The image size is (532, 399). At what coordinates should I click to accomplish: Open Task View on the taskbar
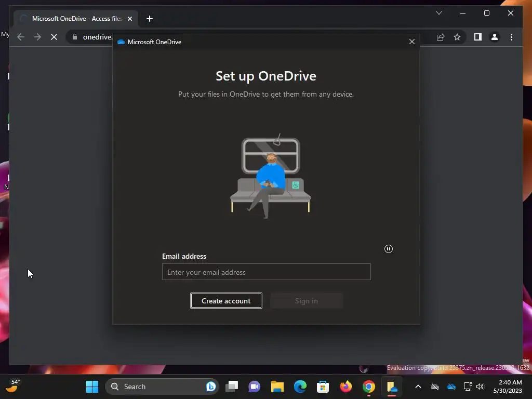232,387
